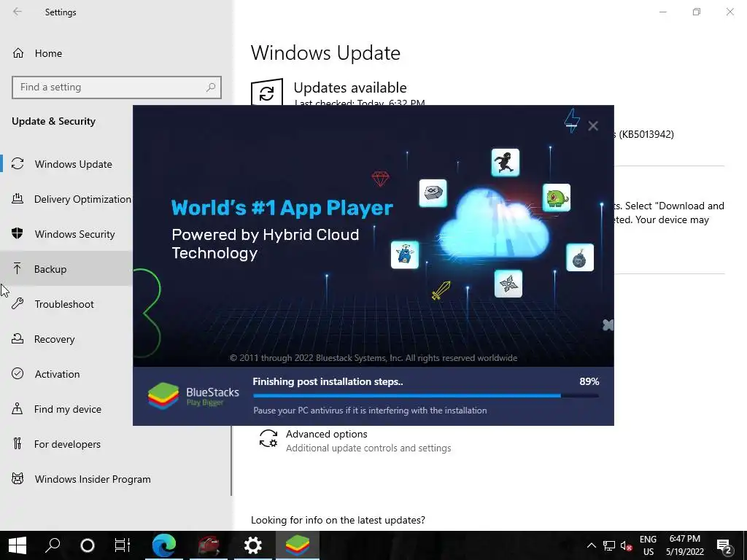Screen dimensions: 747x560
Task: Open Task View from taskbar
Action: pos(122,545)
